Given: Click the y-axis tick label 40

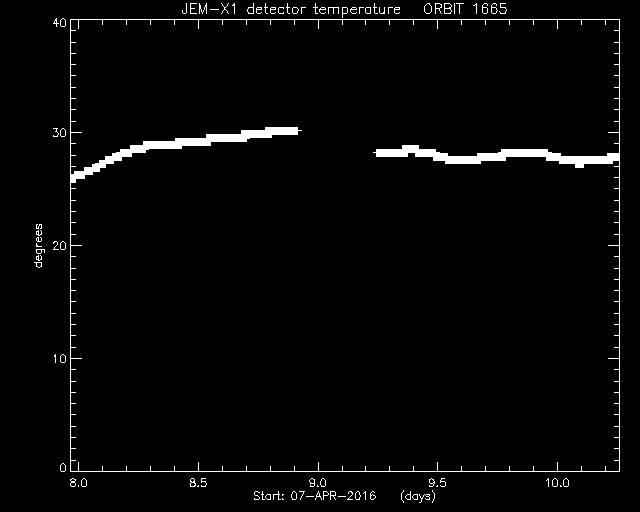Looking at the screenshot, I should tap(60, 23).
